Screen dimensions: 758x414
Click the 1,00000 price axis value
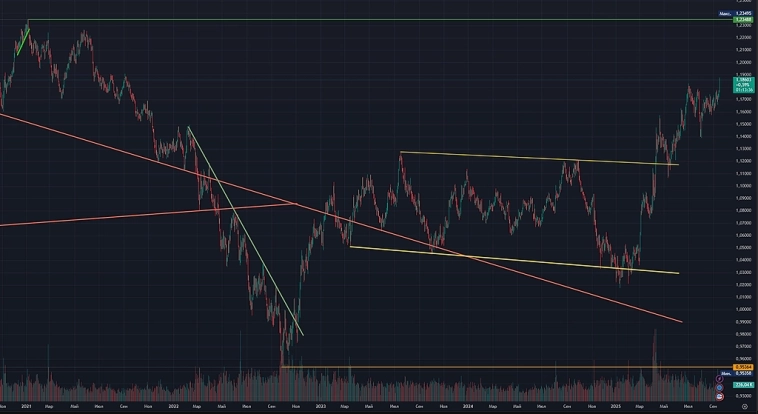[743, 310]
